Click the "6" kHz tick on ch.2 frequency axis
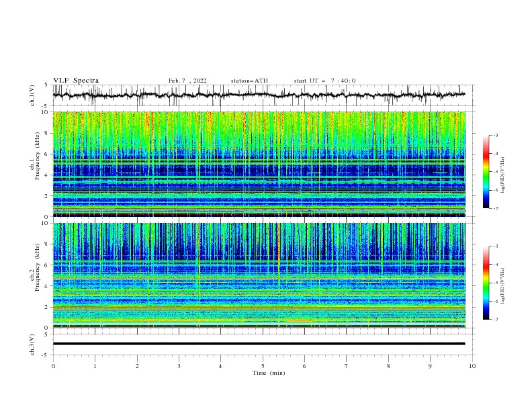 47,265
